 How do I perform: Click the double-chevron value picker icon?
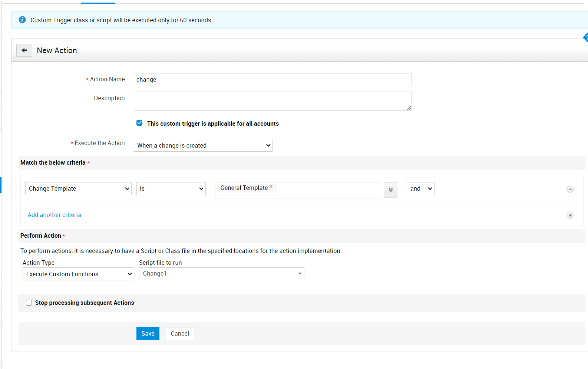point(390,190)
